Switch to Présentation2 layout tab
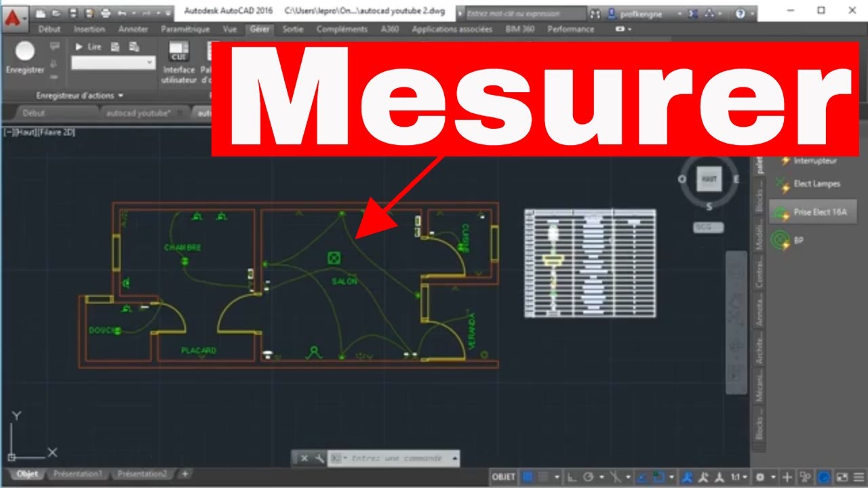 [142, 474]
